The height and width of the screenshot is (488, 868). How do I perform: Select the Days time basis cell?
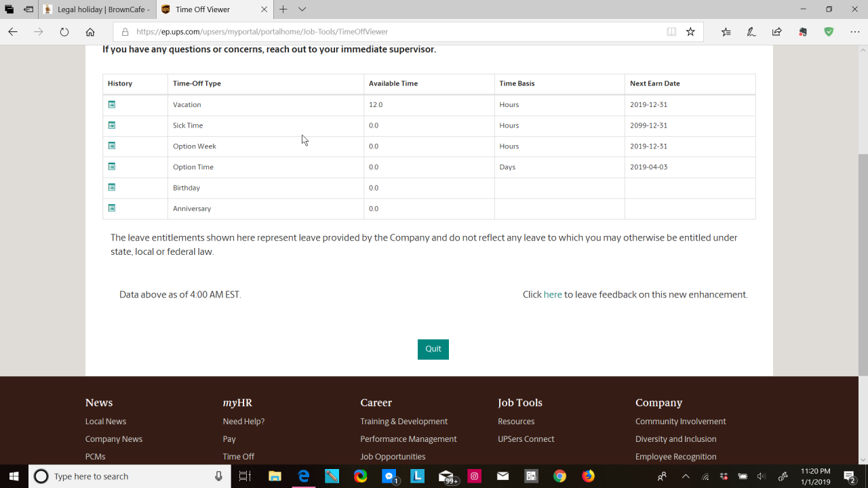coord(507,167)
